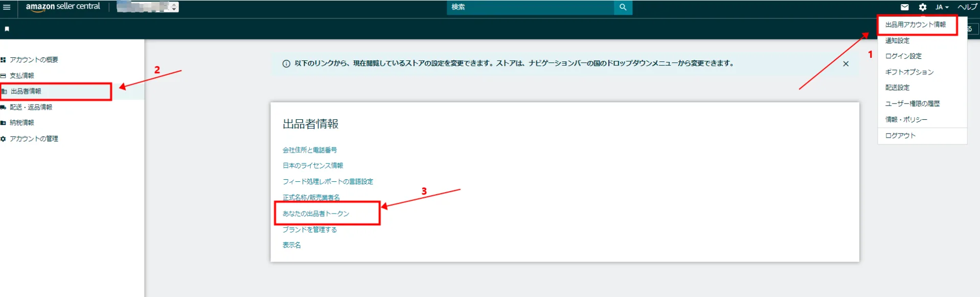The height and width of the screenshot is (297, 980).
Task: Click the bookmark flag icon
Action: (7, 29)
